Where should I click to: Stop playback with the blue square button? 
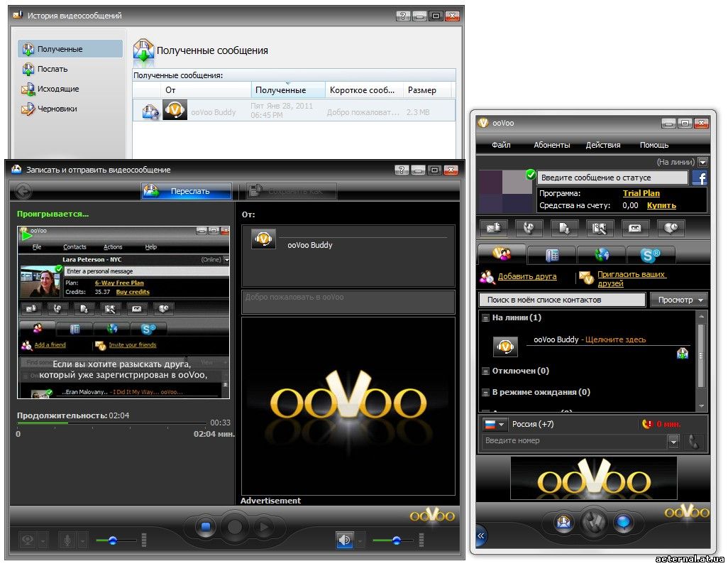click(x=206, y=527)
